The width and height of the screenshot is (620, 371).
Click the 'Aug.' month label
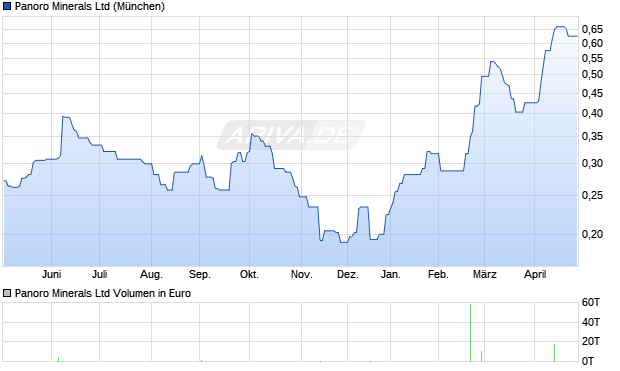click(151, 274)
